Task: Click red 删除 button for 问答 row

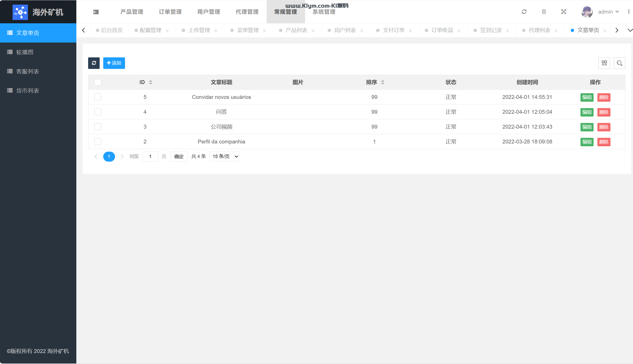Action: click(x=604, y=112)
